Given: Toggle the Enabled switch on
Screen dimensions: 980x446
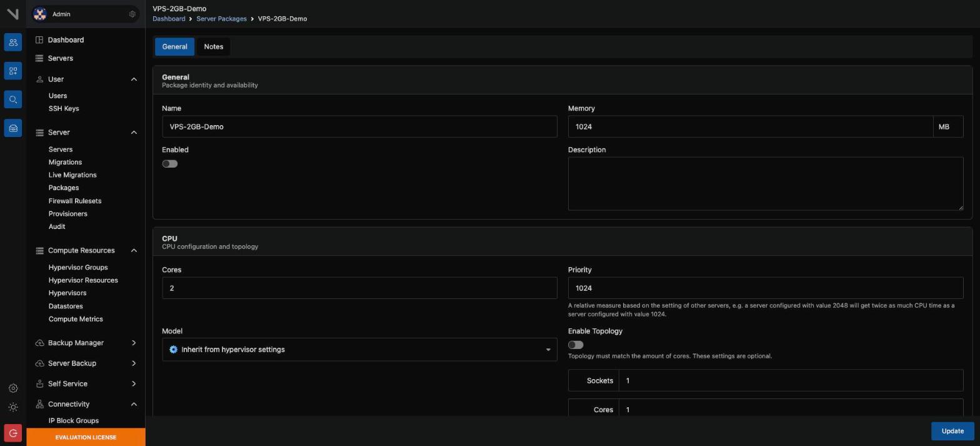Looking at the screenshot, I should [x=170, y=164].
